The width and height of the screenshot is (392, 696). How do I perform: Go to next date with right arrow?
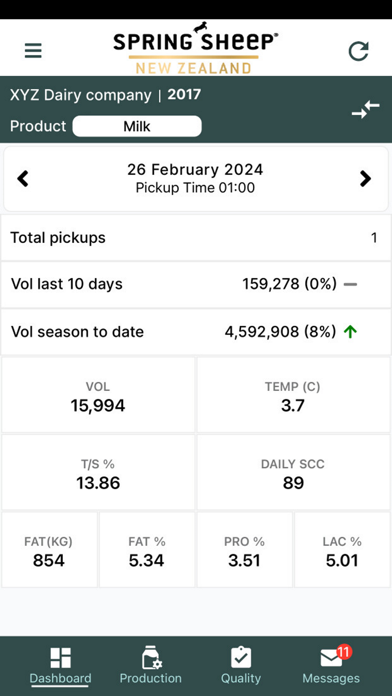click(365, 178)
